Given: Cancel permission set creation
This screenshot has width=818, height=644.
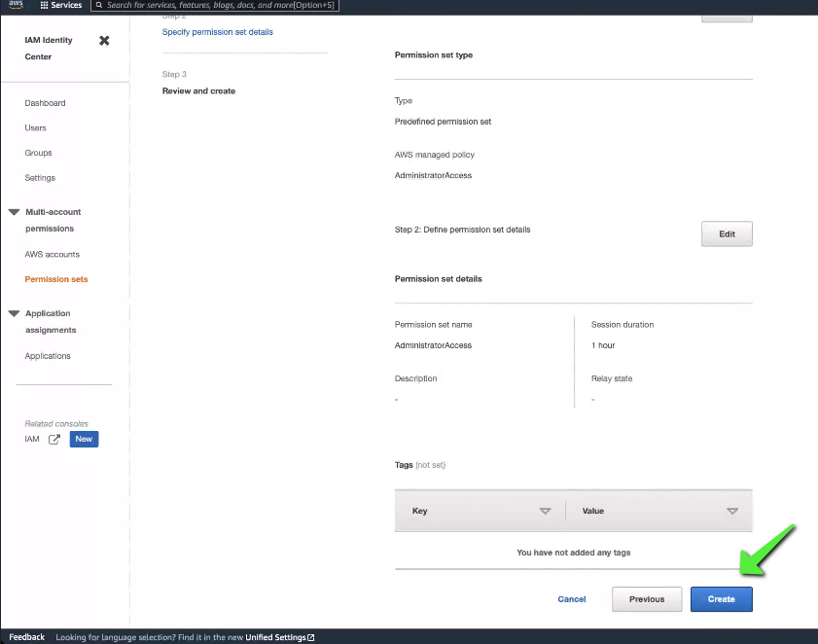Looking at the screenshot, I should click(572, 599).
